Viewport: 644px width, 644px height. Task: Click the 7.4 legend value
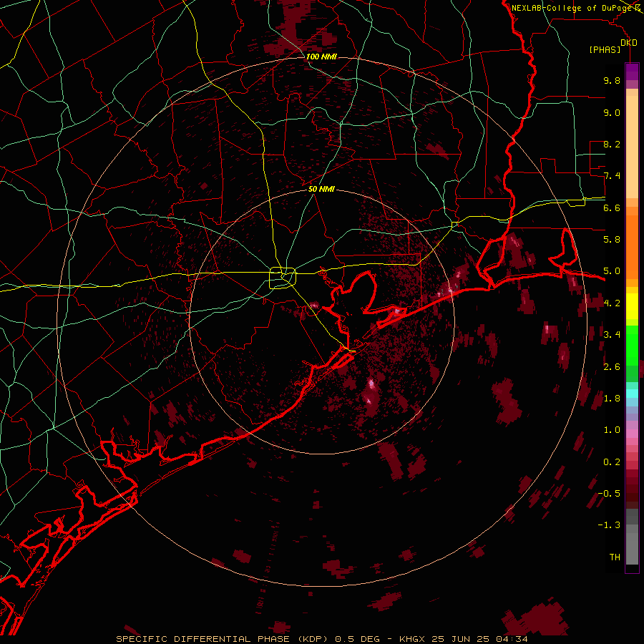point(612,176)
